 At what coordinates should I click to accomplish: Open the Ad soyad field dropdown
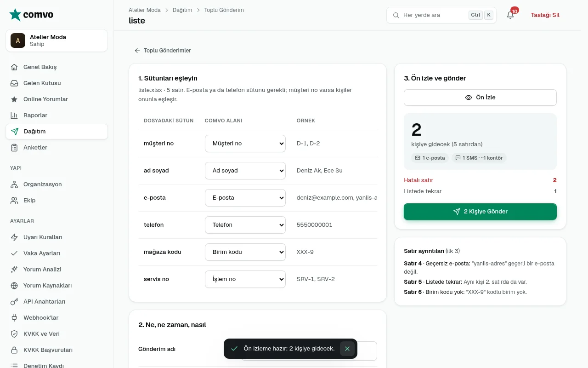pyautogui.click(x=245, y=171)
